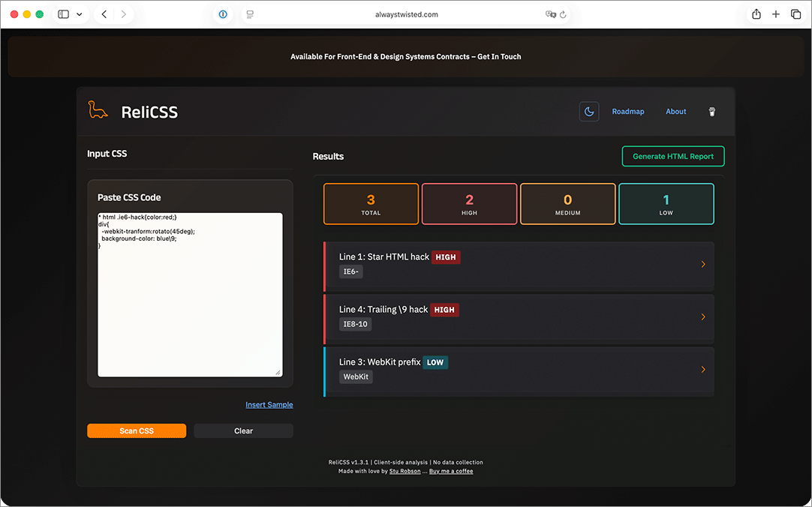Click the Scan CSS button
The width and height of the screenshot is (812, 507).
pyautogui.click(x=137, y=431)
